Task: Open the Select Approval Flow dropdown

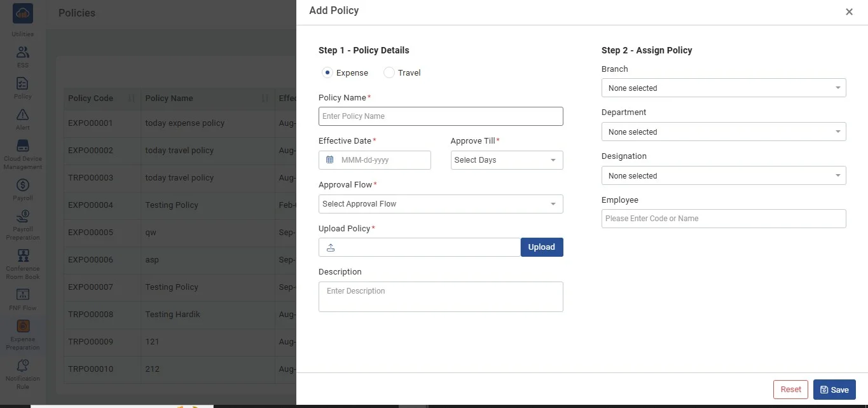Action: tap(440, 204)
